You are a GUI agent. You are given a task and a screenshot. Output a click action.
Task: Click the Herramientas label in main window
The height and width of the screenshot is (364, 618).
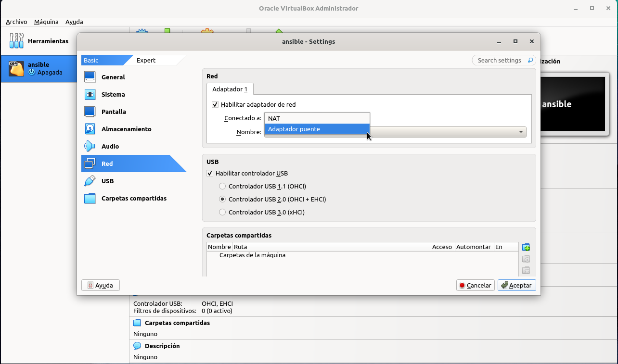(x=48, y=41)
